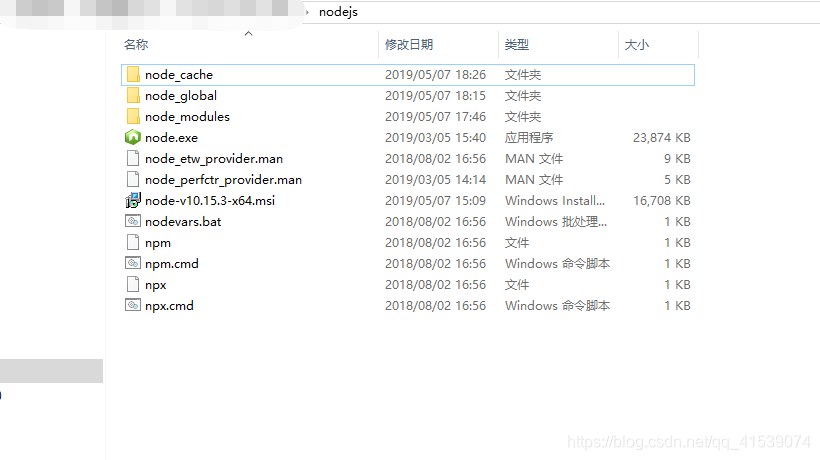The height and width of the screenshot is (460, 820).
Task: Select the node_perfctr_provider.man file name
Action: [223, 179]
